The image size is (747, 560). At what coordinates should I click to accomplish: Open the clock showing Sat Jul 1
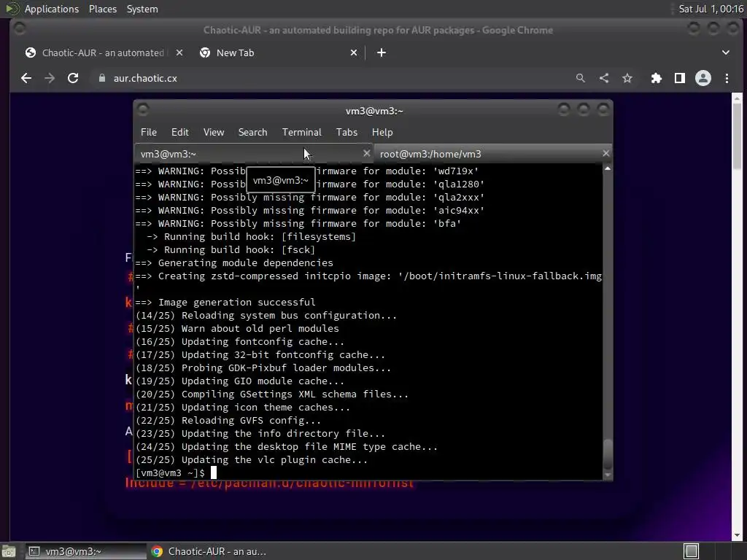click(x=711, y=9)
